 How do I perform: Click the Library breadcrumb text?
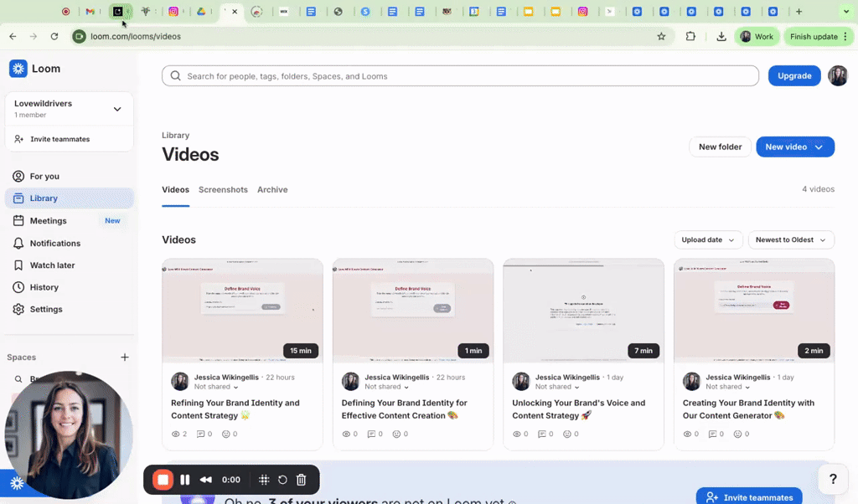pyautogui.click(x=176, y=135)
